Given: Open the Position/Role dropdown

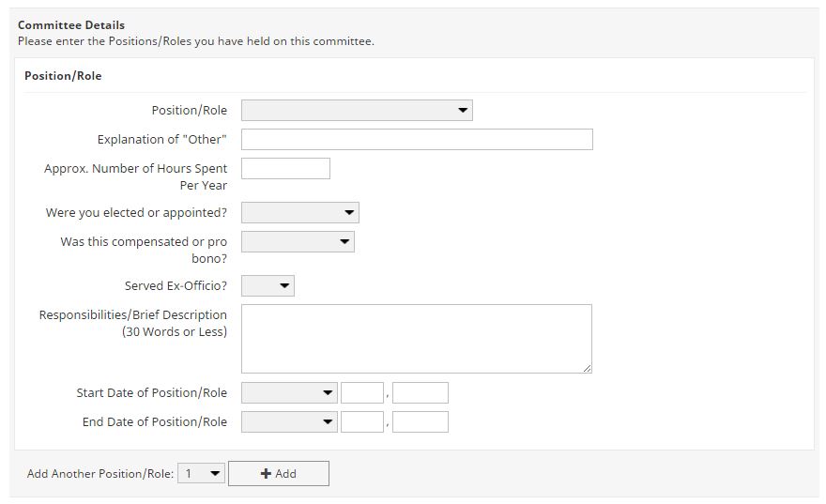Looking at the screenshot, I should [357, 111].
